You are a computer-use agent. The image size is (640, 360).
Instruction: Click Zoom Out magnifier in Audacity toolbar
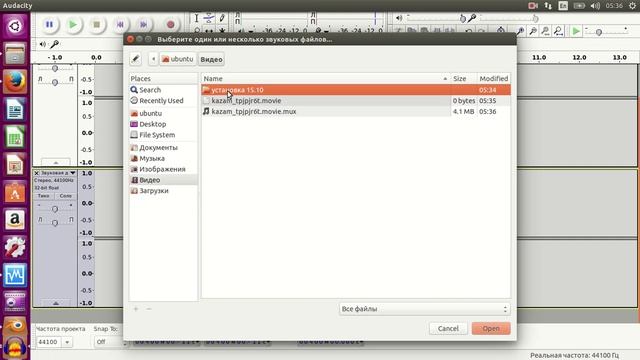tap(533, 31)
